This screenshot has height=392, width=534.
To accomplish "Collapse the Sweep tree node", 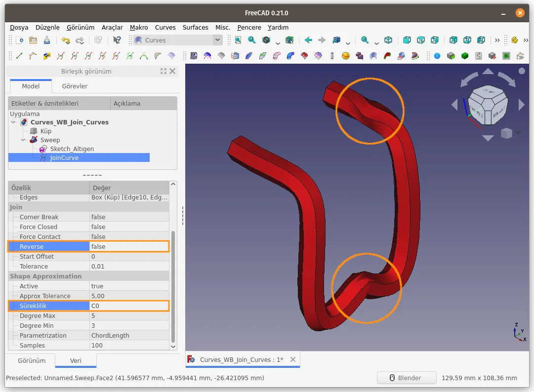I will coord(23,140).
